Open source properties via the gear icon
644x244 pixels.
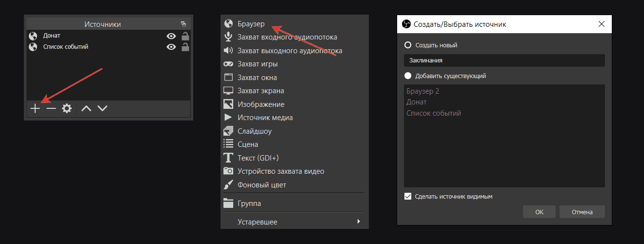(67, 108)
